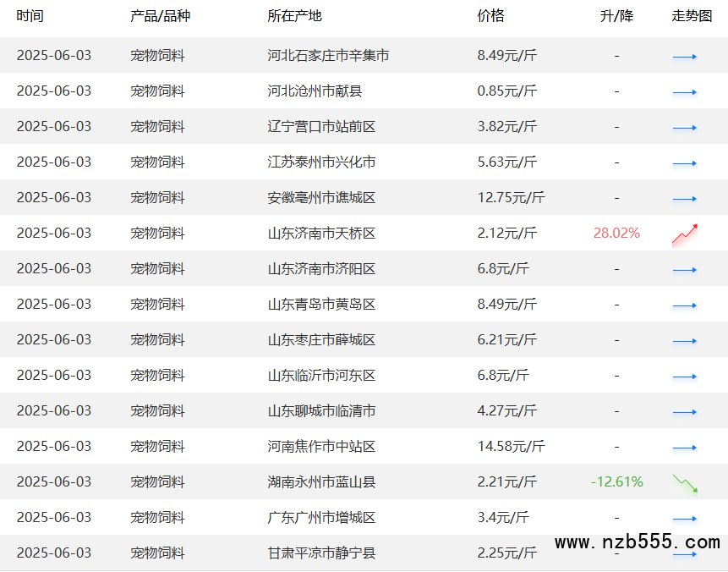Open the trend icon for 河南焦作市中站区
The width and height of the screenshot is (728, 572).
point(685,448)
